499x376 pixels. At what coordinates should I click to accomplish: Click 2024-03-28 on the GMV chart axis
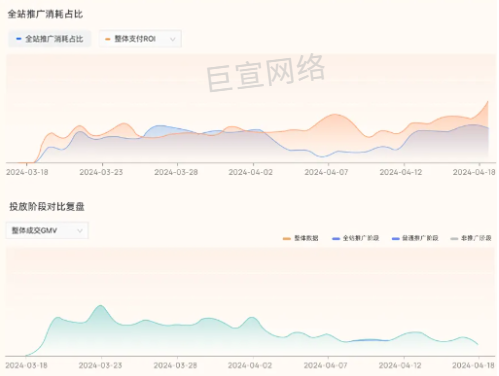pyautogui.click(x=175, y=365)
